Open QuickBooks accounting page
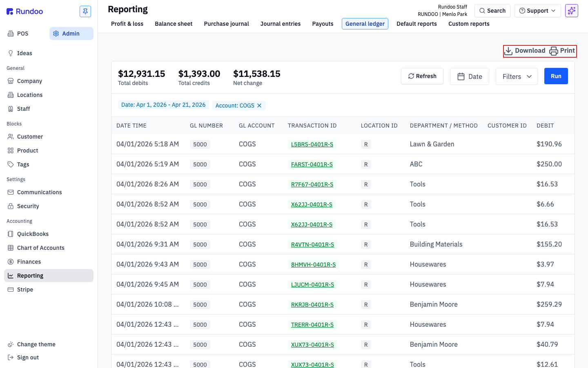 coord(49,234)
